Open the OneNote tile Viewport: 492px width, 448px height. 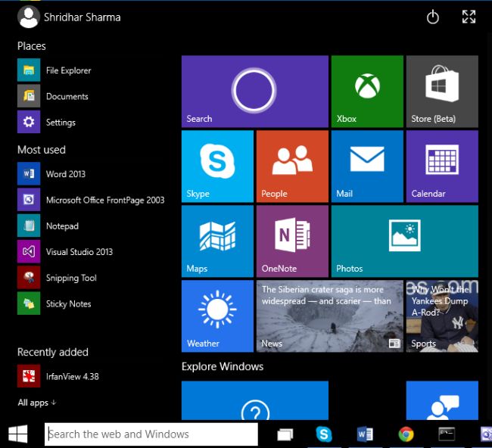click(292, 241)
